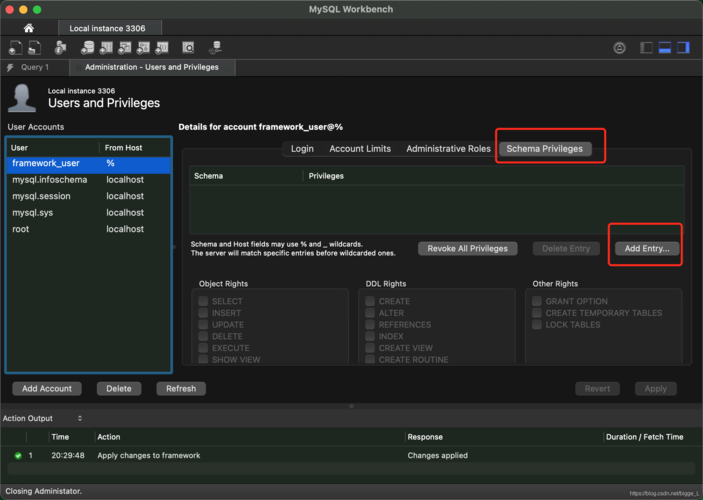Open a SQL script file icon

tap(35, 48)
